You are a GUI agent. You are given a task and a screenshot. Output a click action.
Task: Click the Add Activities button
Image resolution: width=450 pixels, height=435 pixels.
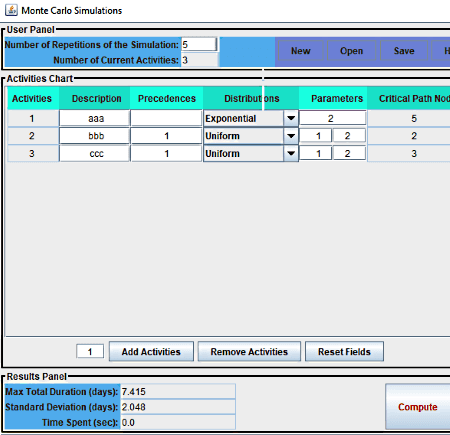click(x=151, y=352)
